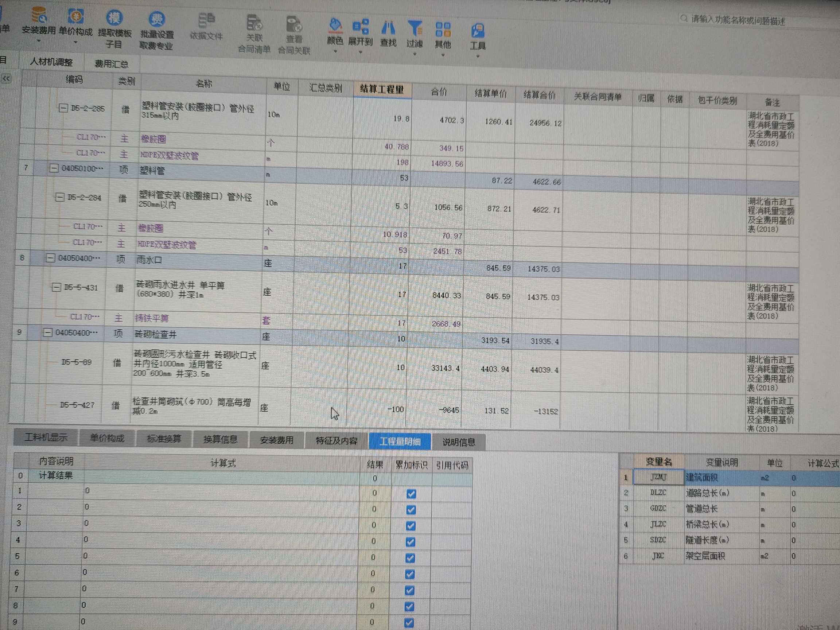Click the 单价构成 toolbar icon
840x630 pixels.
pyautogui.click(x=75, y=16)
